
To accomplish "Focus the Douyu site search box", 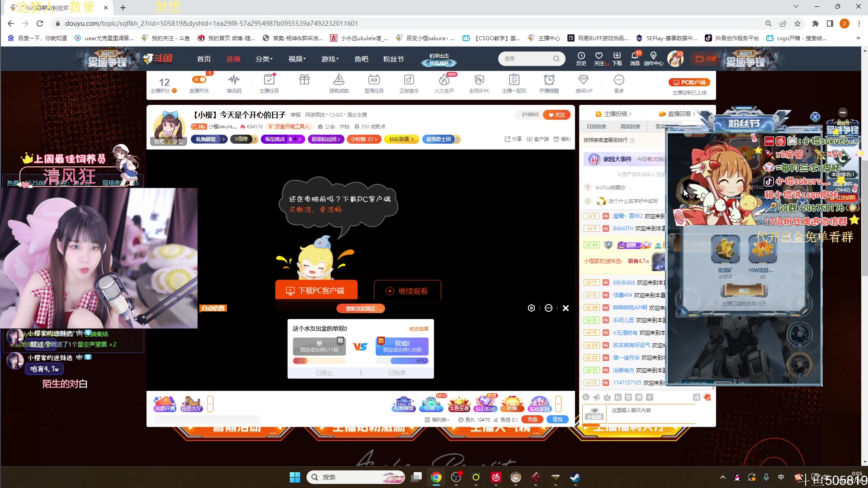I will coord(531,59).
